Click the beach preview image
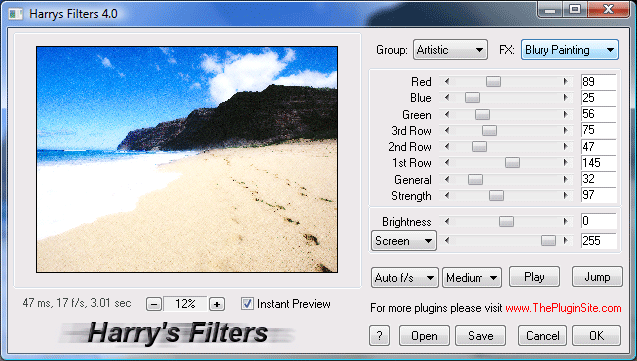The width and height of the screenshot is (637, 361). [x=187, y=159]
